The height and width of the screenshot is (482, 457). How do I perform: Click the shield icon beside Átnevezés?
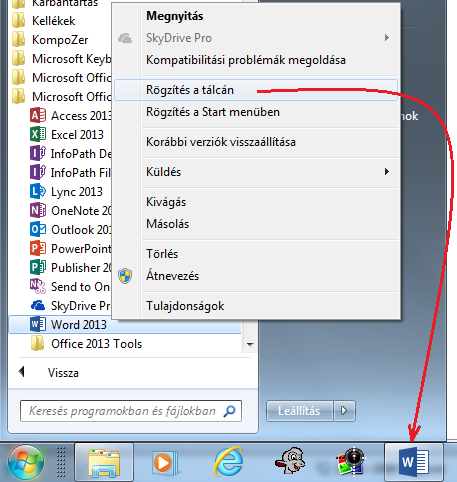(x=125, y=276)
